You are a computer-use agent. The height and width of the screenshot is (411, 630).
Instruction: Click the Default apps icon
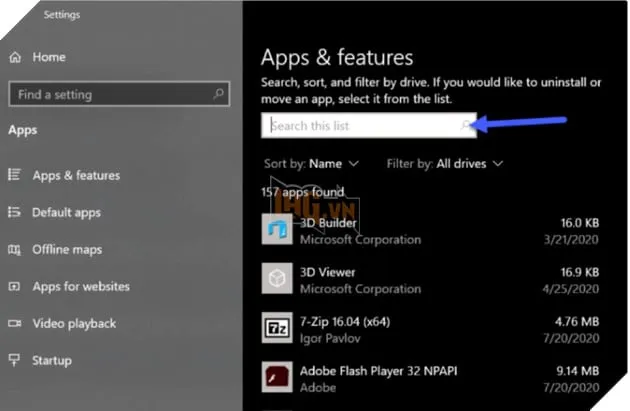point(15,212)
